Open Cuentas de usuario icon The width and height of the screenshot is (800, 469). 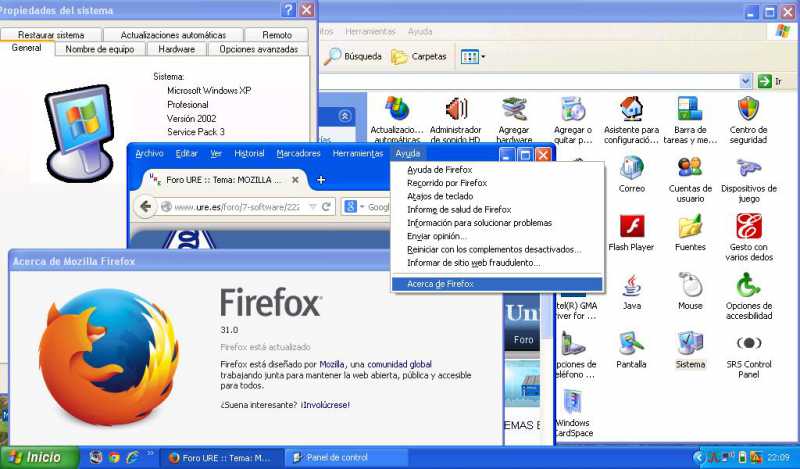pyautogui.click(x=690, y=169)
